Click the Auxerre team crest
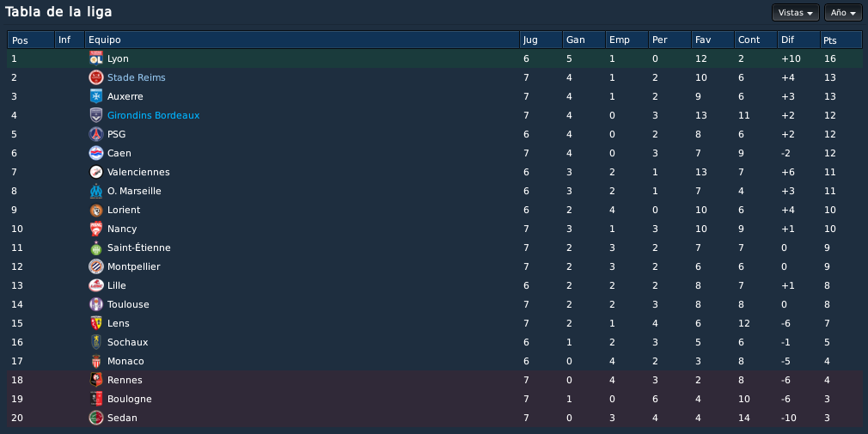This screenshot has height=434, width=868. tap(96, 96)
